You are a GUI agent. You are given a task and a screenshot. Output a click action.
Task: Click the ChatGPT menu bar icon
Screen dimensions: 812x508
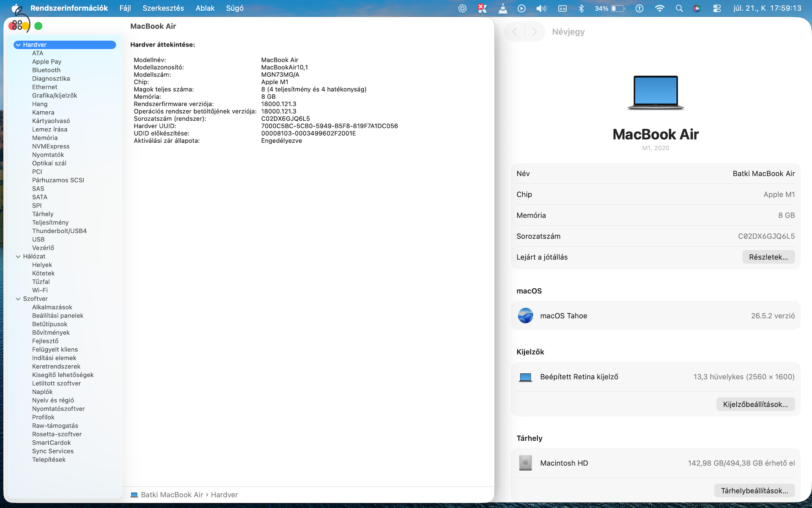click(463, 8)
